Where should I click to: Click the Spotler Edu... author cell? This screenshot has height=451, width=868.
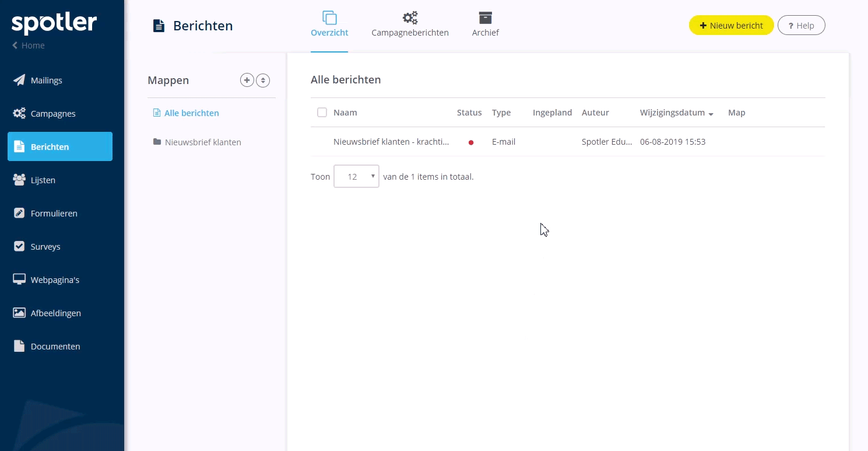click(x=607, y=142)
